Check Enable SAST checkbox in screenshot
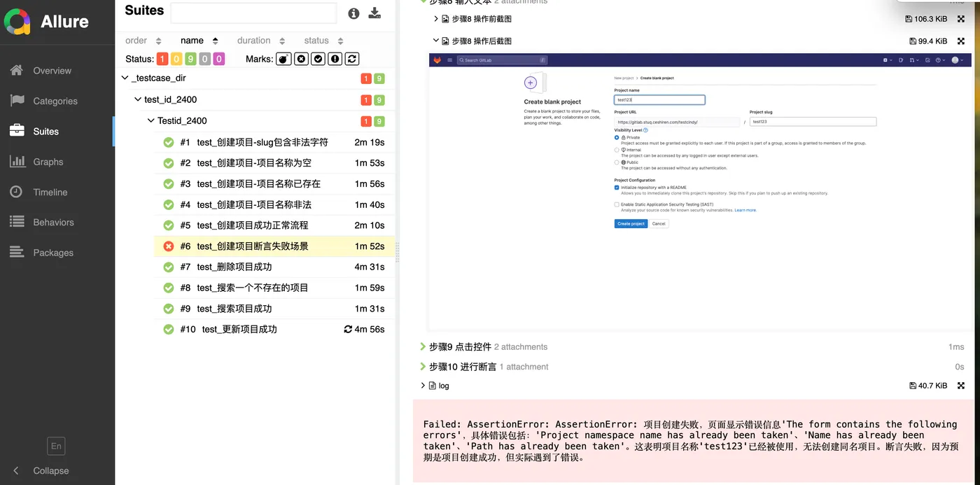Image resolution: width=980 pixels, height=485 pixels. (x=617, y=204)
